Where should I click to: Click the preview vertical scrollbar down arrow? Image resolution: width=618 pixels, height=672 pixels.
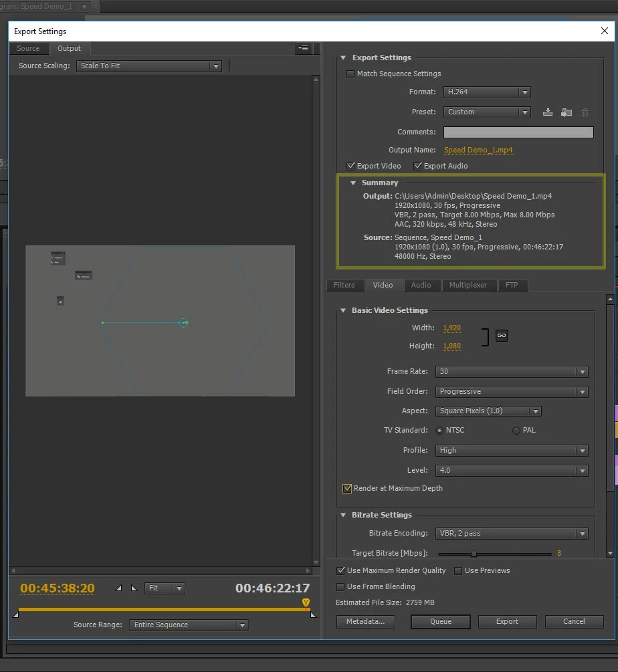(x=316, y=563)
